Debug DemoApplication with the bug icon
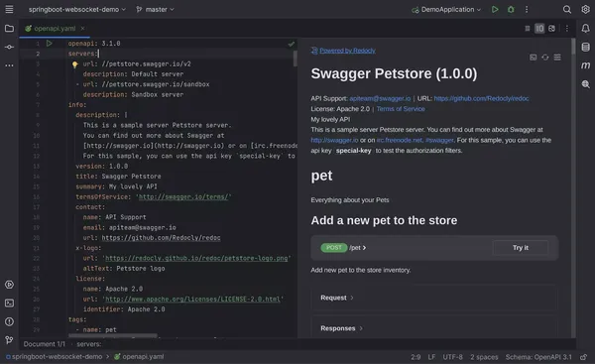 point(511,9)
